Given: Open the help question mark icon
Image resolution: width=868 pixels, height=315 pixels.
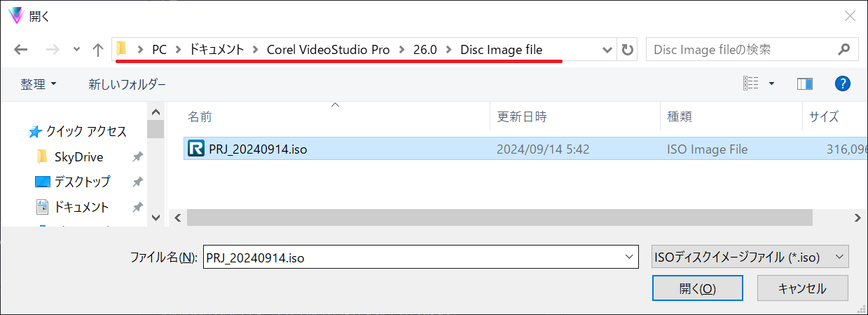Looking at the screenshot, I should tap(842, 84).
